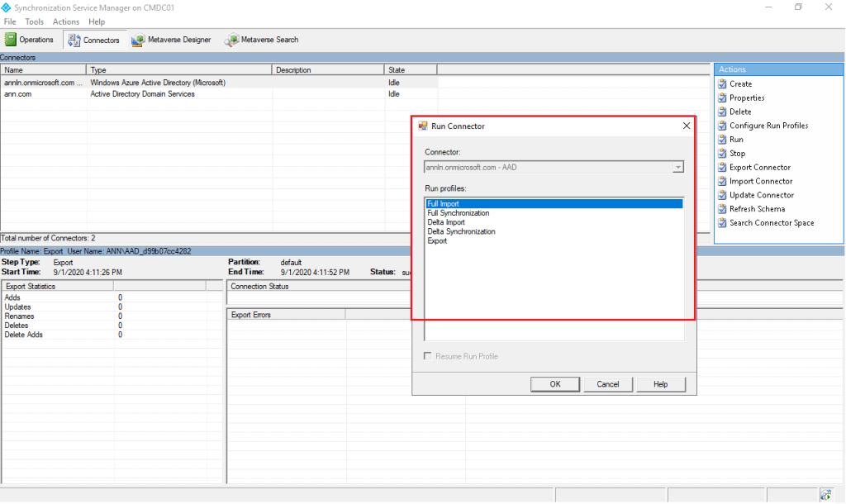Screen dimensions: 846x504
Task: Confirm with the OK button
Action: [555, 384]
